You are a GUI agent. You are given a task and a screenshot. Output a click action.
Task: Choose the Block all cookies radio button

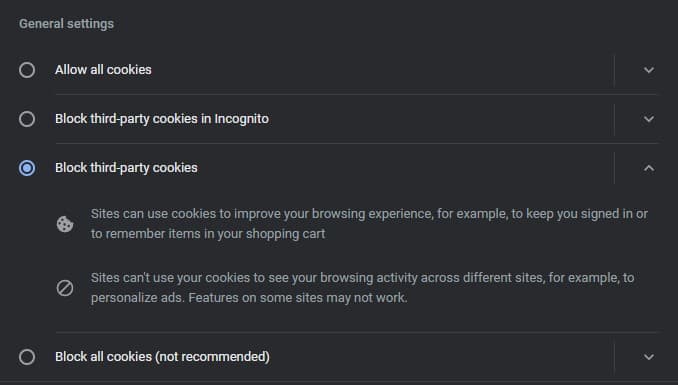[27, 357]
